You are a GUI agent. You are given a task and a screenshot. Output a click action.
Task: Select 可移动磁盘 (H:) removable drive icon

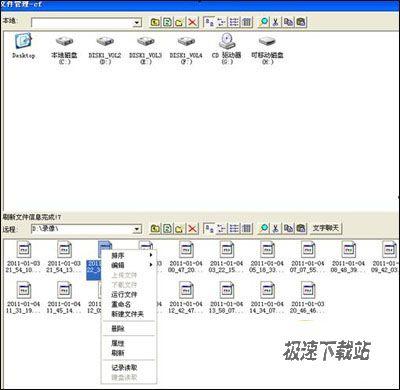267,49
